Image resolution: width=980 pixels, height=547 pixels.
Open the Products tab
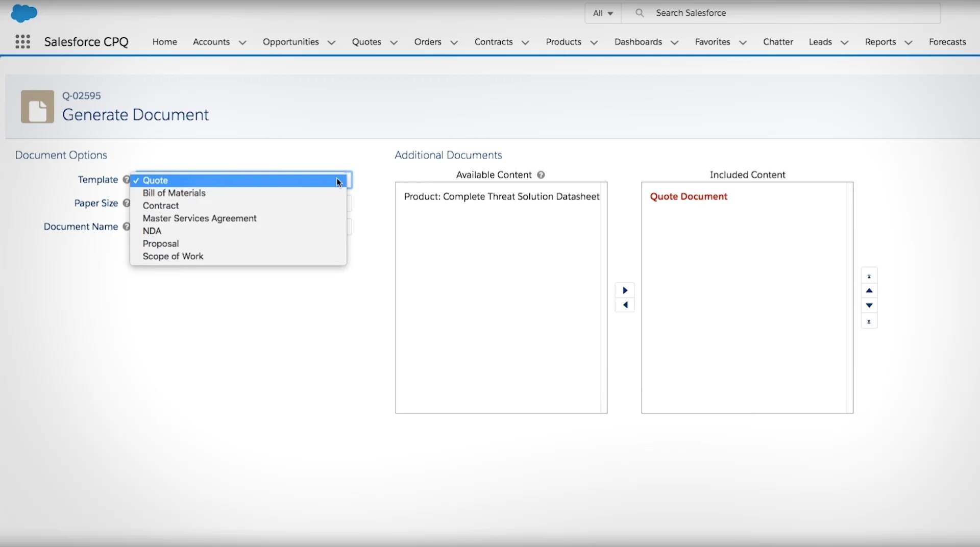pyautogui.click(x=563, y=42)
